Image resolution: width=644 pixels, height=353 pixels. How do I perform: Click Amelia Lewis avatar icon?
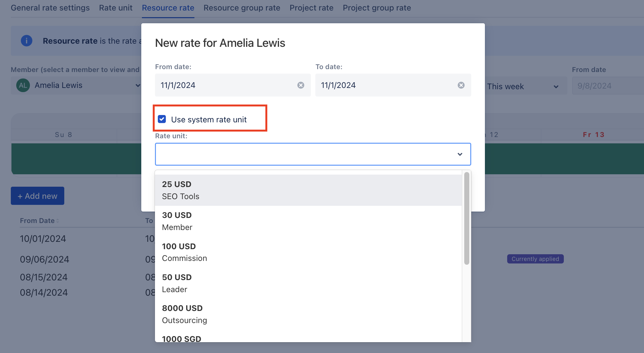click(x=23, y=85)
